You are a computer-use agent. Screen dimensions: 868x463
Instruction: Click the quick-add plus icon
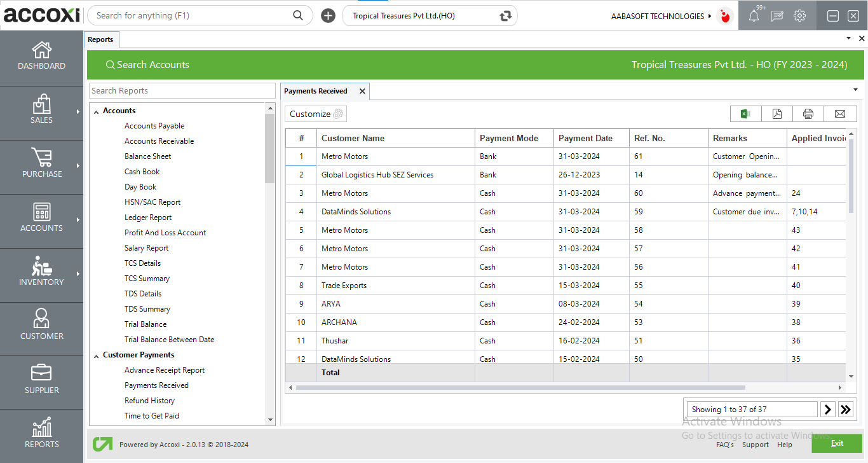[328, 16]
